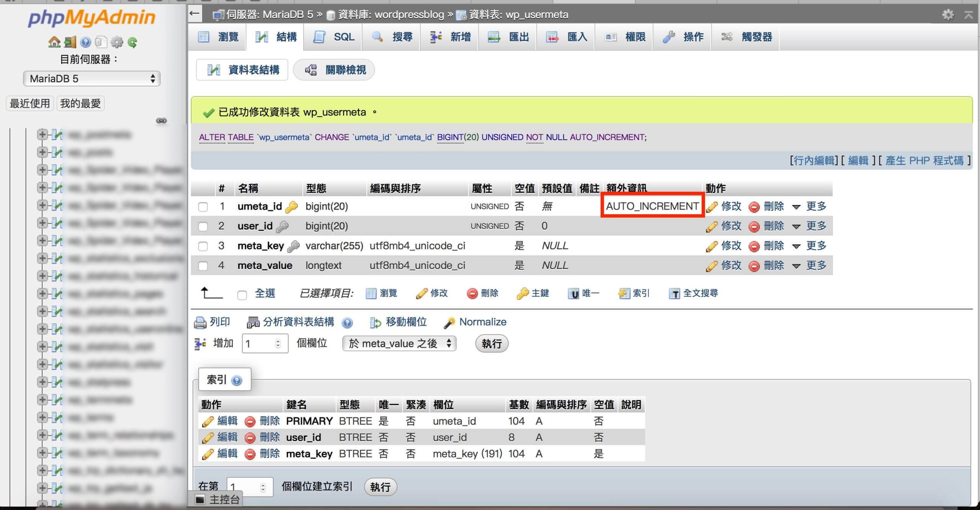
Task: Open 更多 dropdown for meta_key row
Action: pos(809,246)
